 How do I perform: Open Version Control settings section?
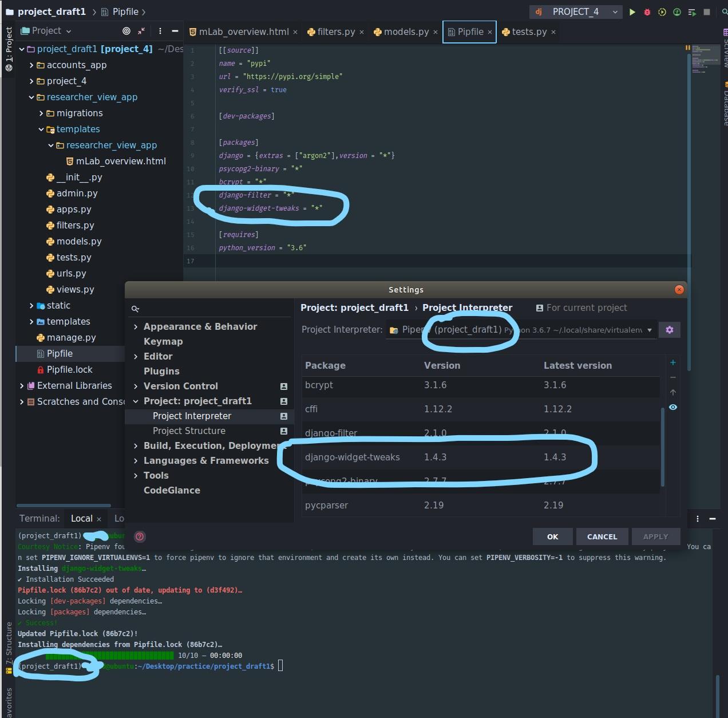[180, 386]
